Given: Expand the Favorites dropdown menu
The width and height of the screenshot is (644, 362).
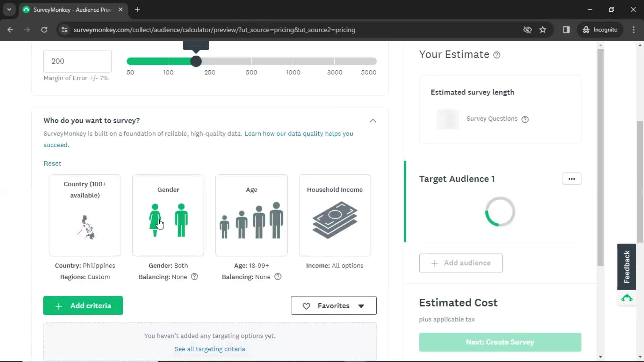Looking at the screenshot, I should [x=361, y=305].
